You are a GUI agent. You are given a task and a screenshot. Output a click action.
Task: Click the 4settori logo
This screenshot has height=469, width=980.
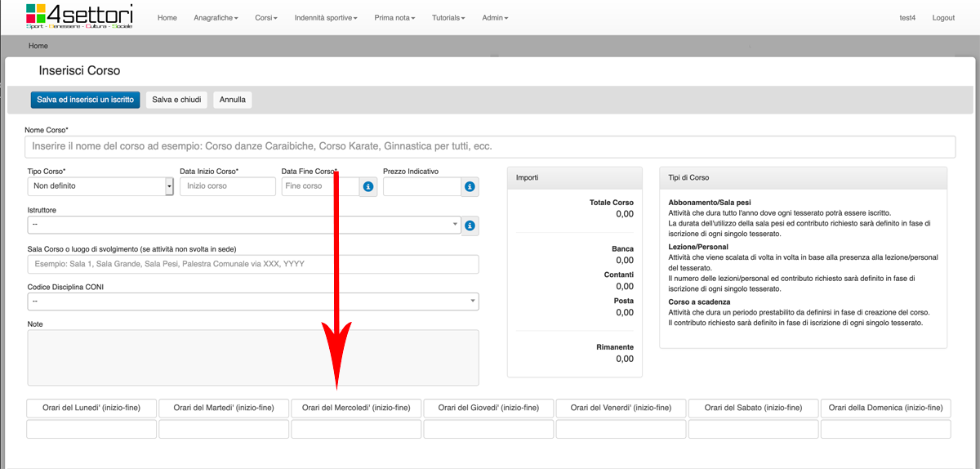tap(79, 16)
